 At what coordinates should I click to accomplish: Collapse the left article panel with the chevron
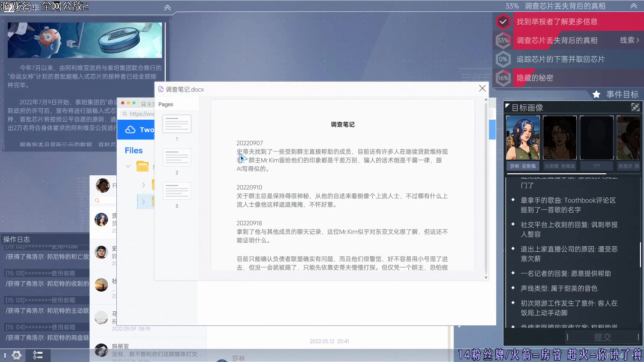pos(168,7)
